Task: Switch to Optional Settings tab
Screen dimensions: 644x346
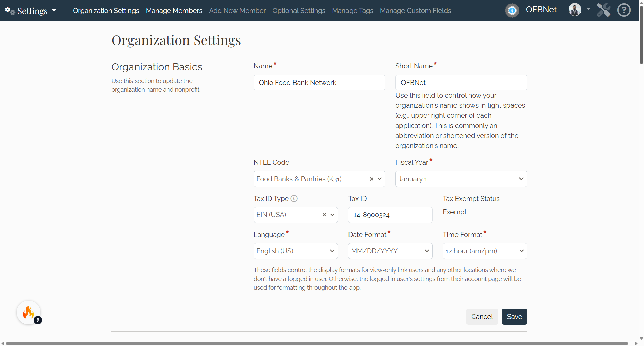Action: pyautogui.click(x=299, y=11)
